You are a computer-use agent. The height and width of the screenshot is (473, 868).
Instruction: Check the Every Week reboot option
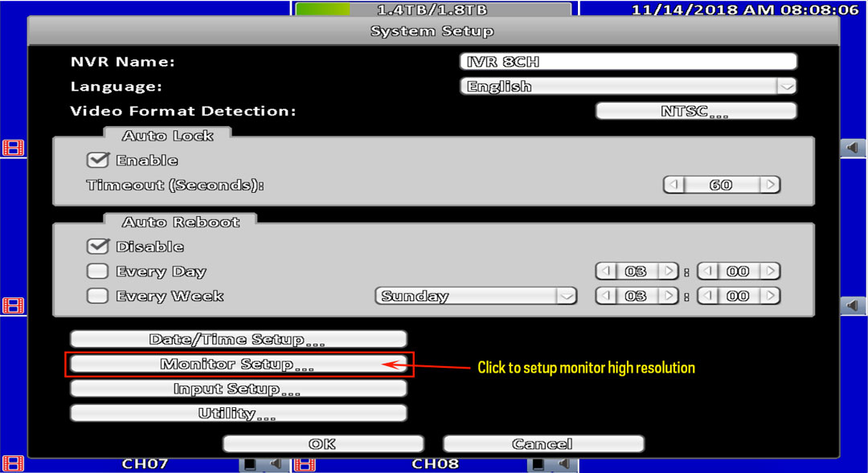coord(98,296)
